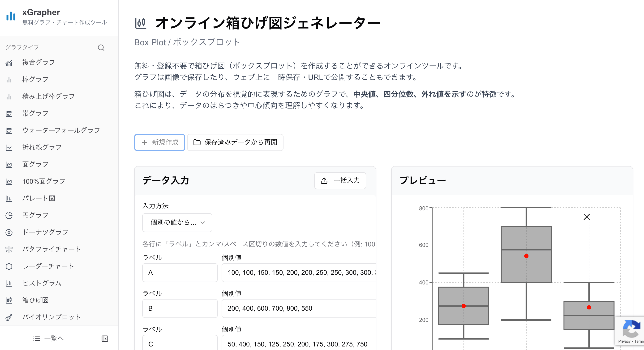This screenshot has width=644, height=350.
Task: Expand the 一括入力 upload option
Action: [340, 180]
